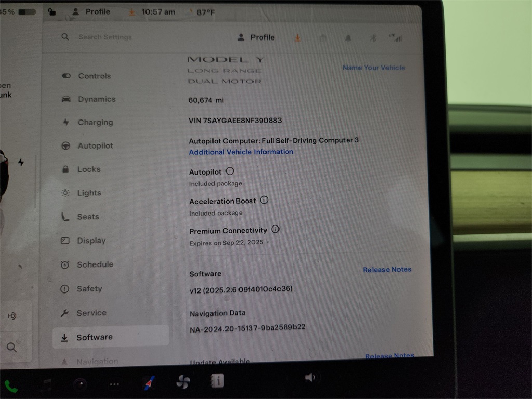The width and height of the screenshot is (532, 399).
Task: Click the Name Your Vehicle link
Action: (x=374, y=68)
